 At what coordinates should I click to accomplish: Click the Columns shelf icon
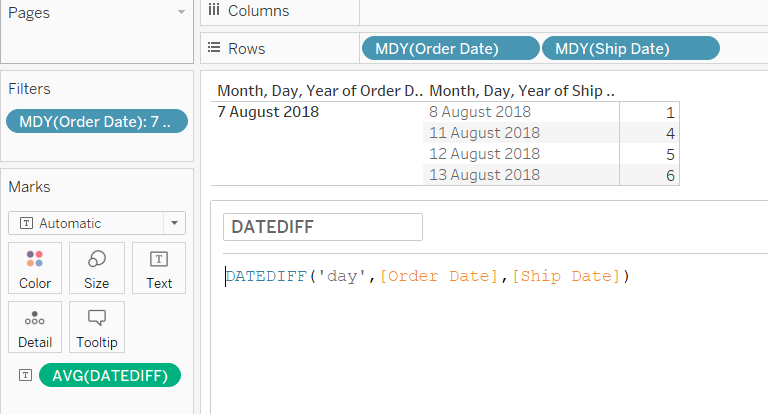pyautogui.click(x=213, y=11)
